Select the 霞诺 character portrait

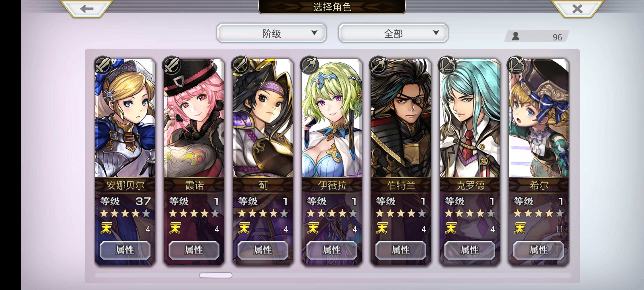194,118
